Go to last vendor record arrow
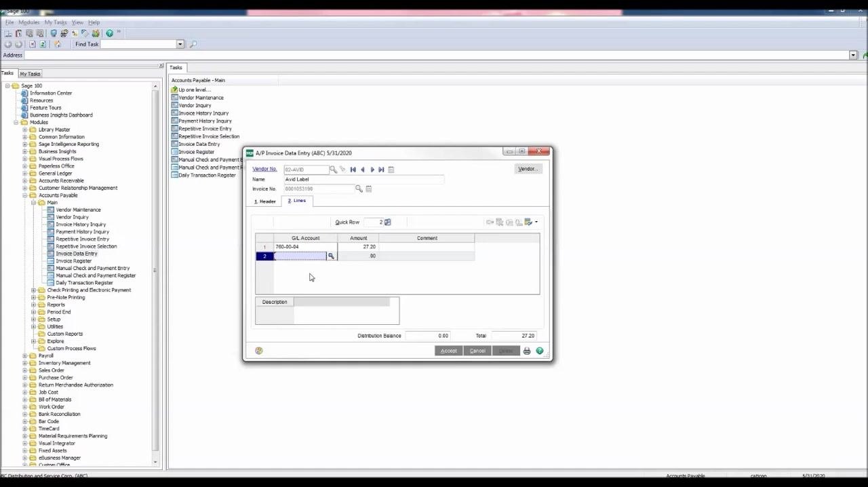 pos(381,170)
